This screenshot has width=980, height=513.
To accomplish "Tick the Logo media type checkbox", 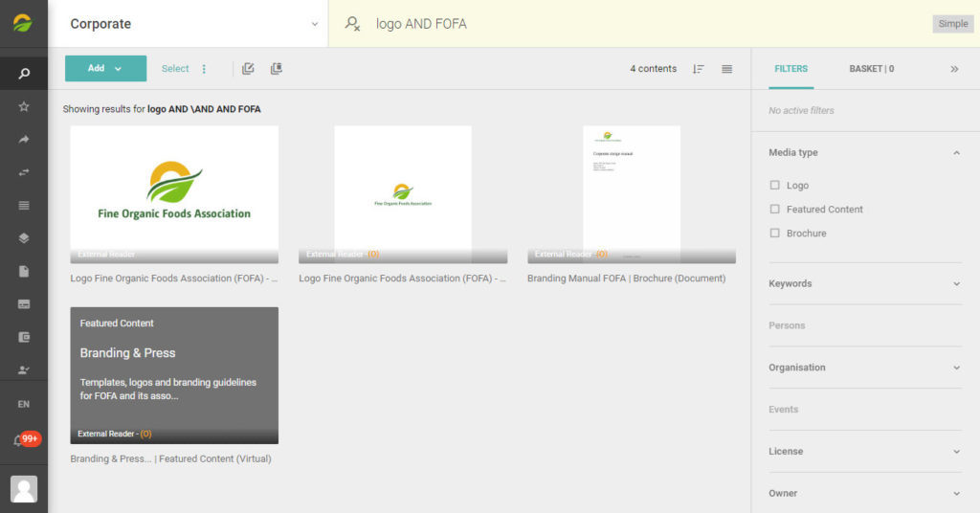I will tap(775, 185).
